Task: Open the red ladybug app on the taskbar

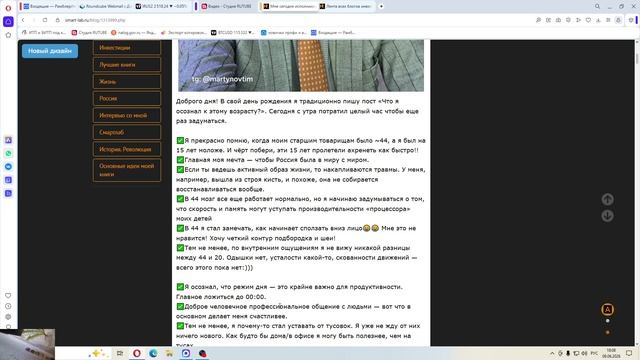Action: (202, 353)
